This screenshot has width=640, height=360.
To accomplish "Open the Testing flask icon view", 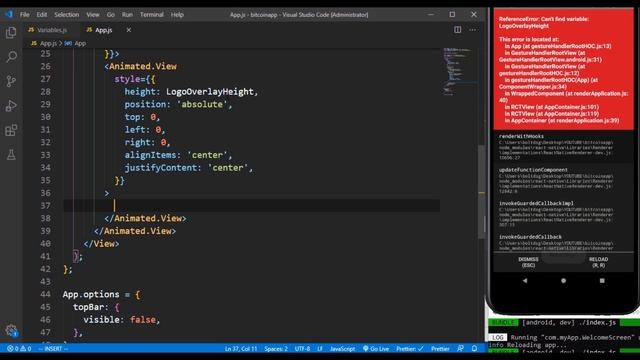I will coord(11,155).
